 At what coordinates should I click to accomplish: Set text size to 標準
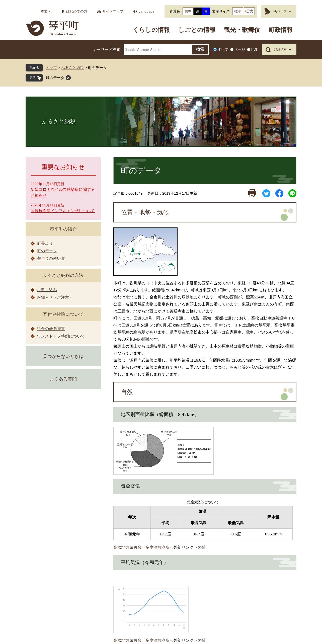238,11
